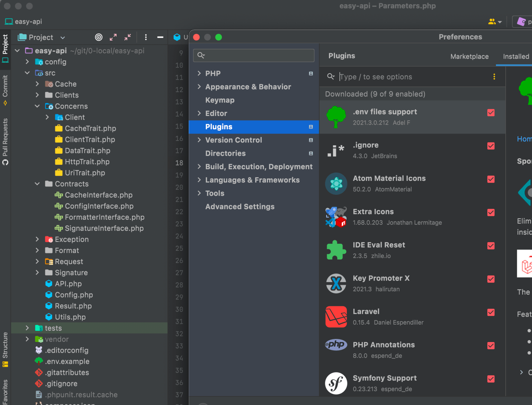532x405 pixels.
Task: Click the Atom Material Icons plugin logo
Action: [336, 184]
